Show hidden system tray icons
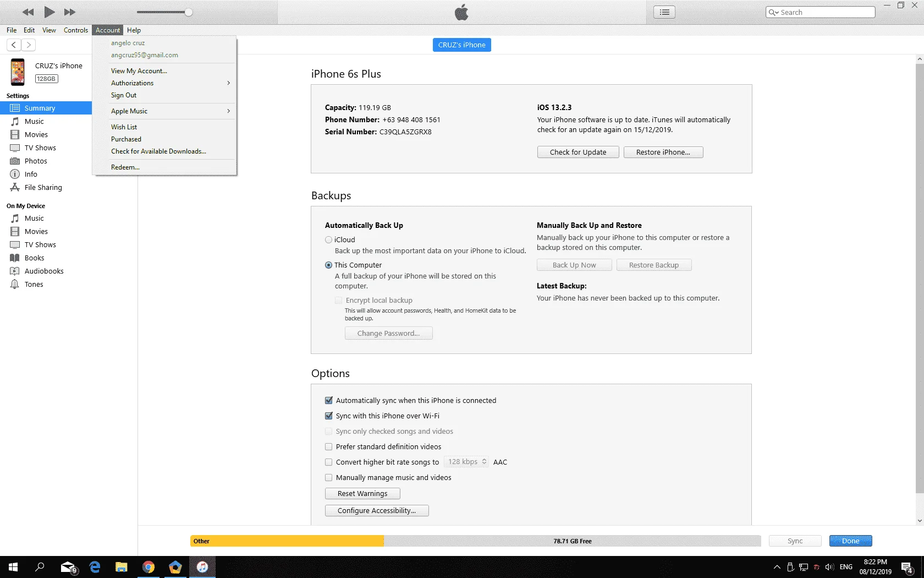924x578 pixels. 777,567
